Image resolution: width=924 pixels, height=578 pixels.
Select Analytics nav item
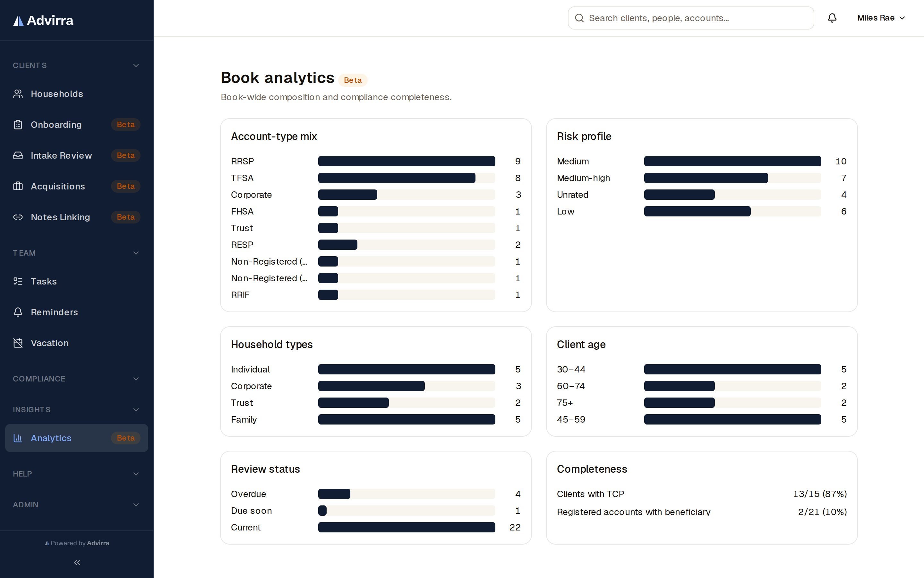pos(76,438)
